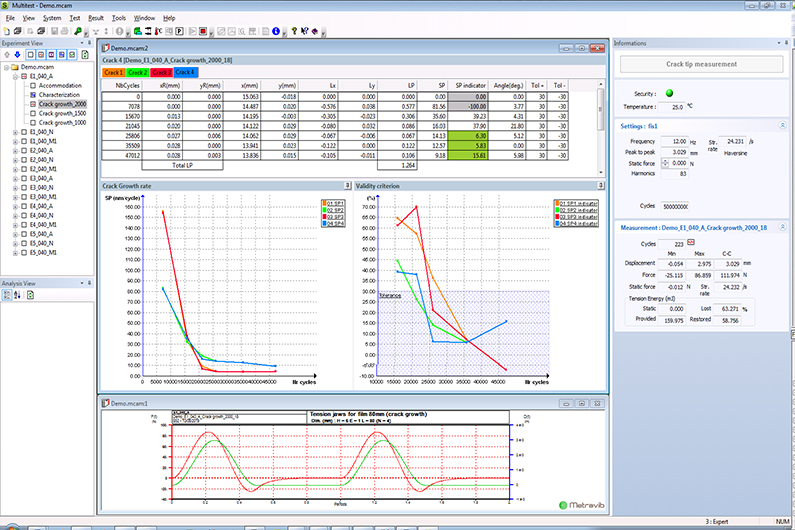This screenshot has height=530, width=795.
Task: Open the Result menu
Action: coord(95,18)
